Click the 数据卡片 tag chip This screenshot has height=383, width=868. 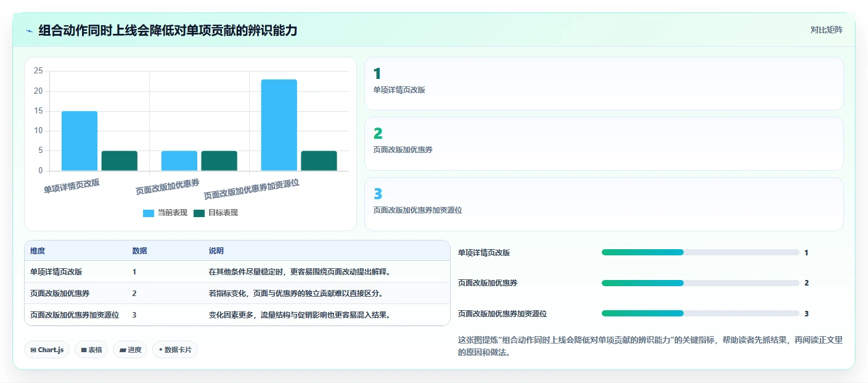(175, 350)
